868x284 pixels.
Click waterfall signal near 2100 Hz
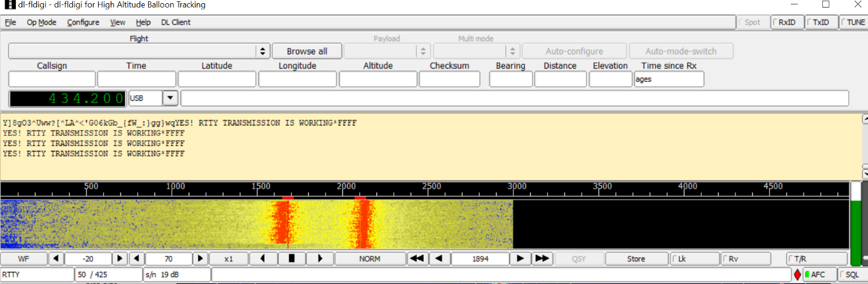pyautogui.click(x=363, y=224)
